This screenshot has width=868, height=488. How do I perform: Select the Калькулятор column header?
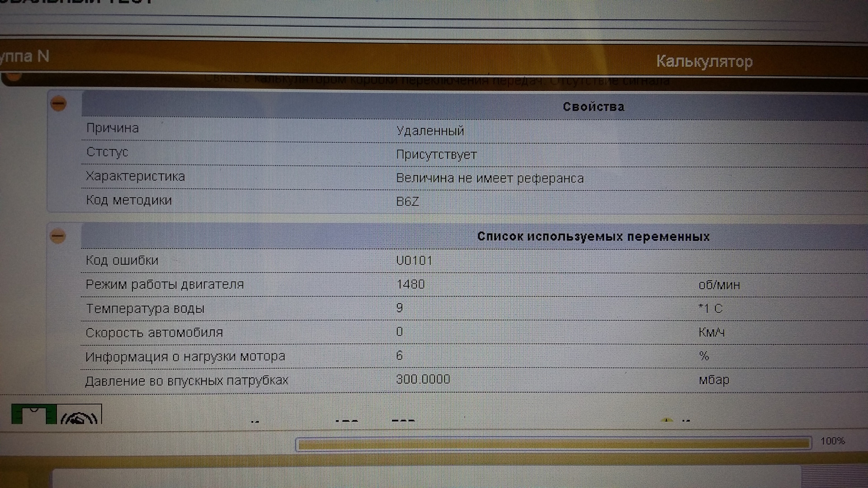point(704,61)
